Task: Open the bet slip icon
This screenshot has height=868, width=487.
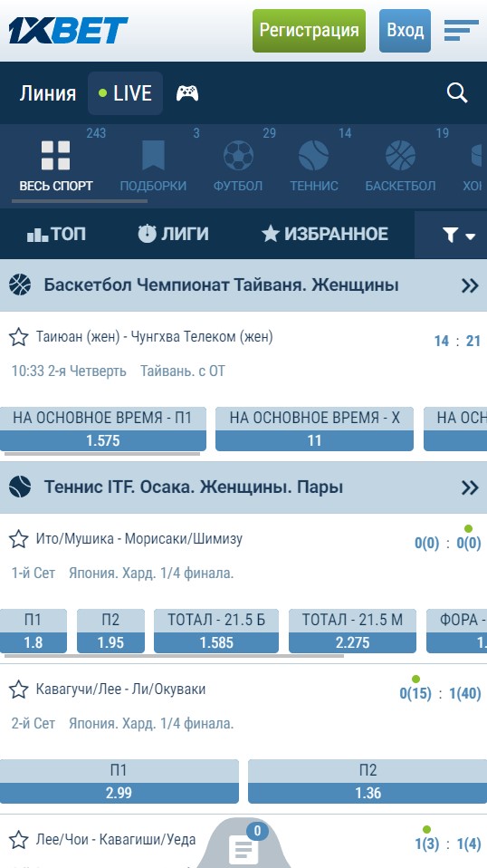Action: [243, 850]
